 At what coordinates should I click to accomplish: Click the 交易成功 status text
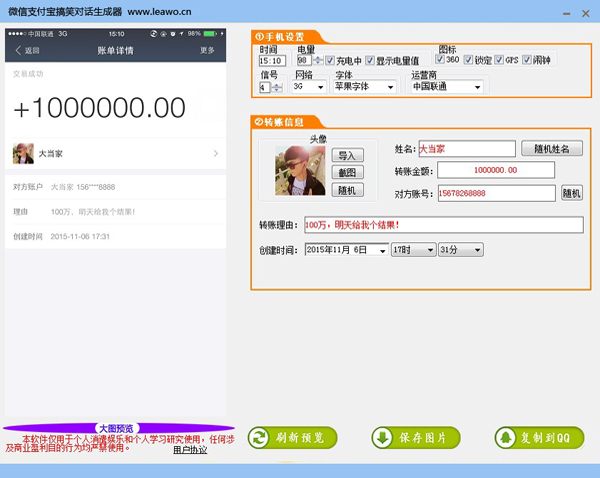(x=28, y=74)
